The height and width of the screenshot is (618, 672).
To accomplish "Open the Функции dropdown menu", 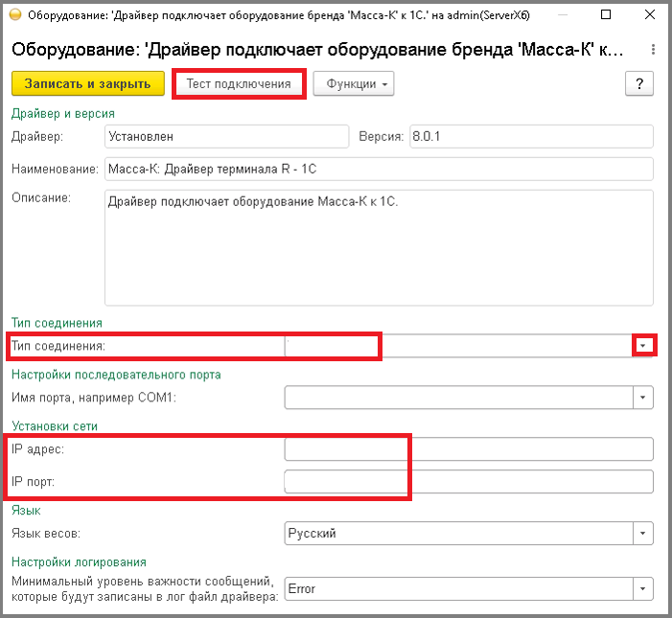I will click(354, 83).
